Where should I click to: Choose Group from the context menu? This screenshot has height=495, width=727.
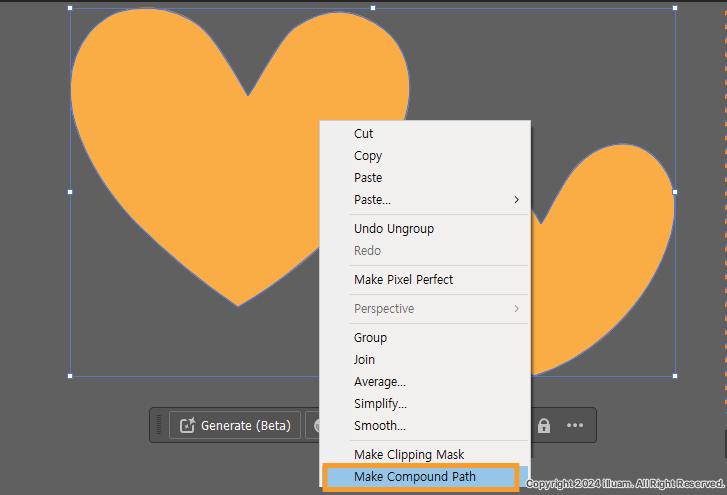[x=425, y=337]
